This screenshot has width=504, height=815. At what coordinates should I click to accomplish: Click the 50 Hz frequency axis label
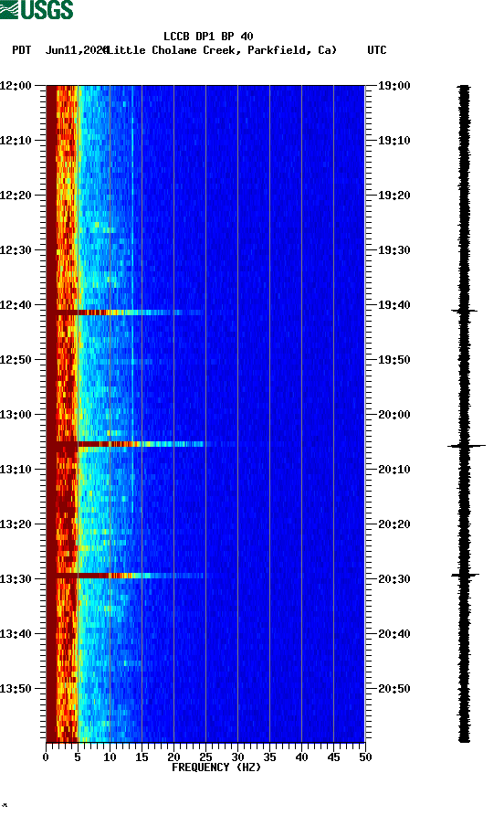(x=365, y=757)
